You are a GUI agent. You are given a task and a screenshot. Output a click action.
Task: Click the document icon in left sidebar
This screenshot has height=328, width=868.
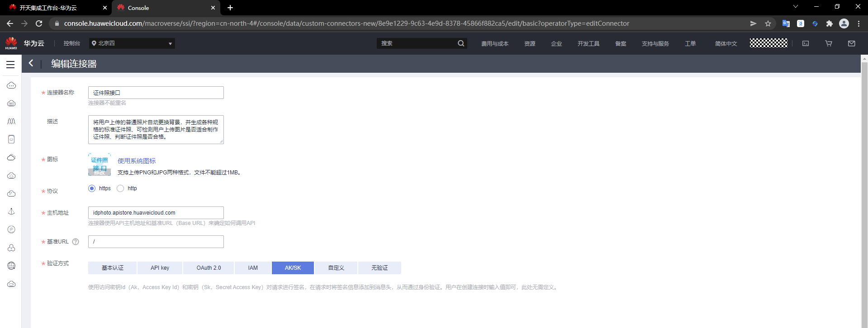[11, 139]
